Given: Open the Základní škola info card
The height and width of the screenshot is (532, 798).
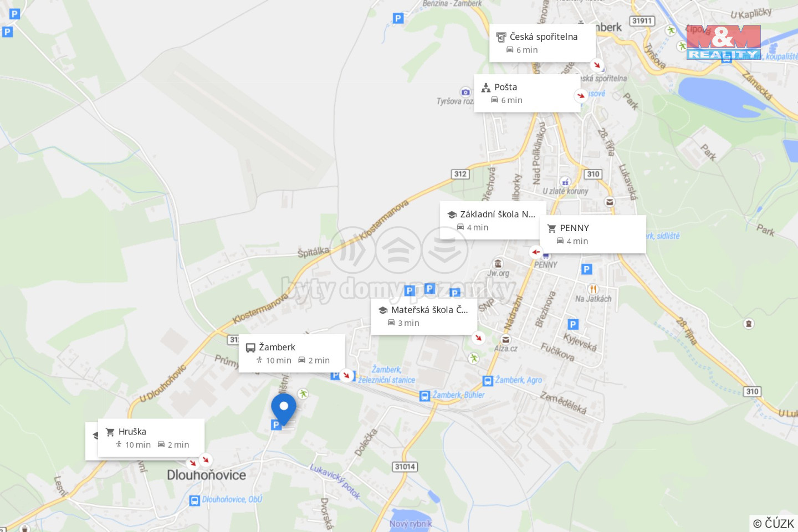Looking at the screenshot, I should (493, 220).
